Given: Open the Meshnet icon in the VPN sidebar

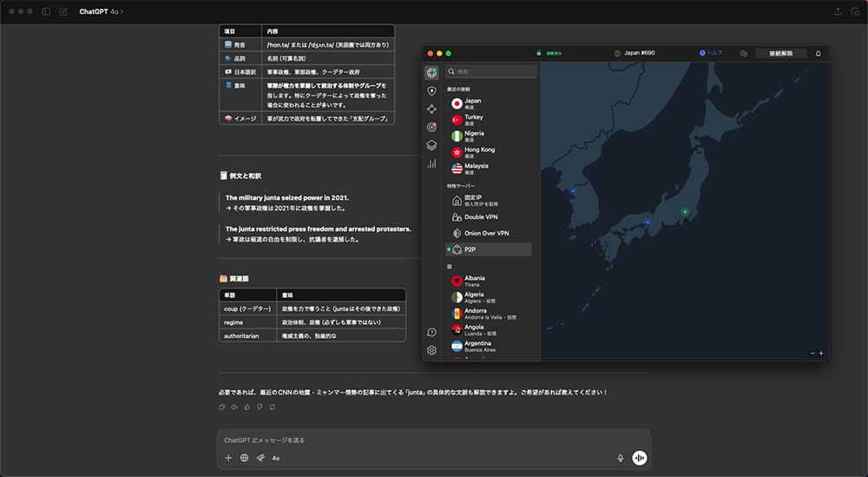Looking at the screenshot, I should pos(431,109).
